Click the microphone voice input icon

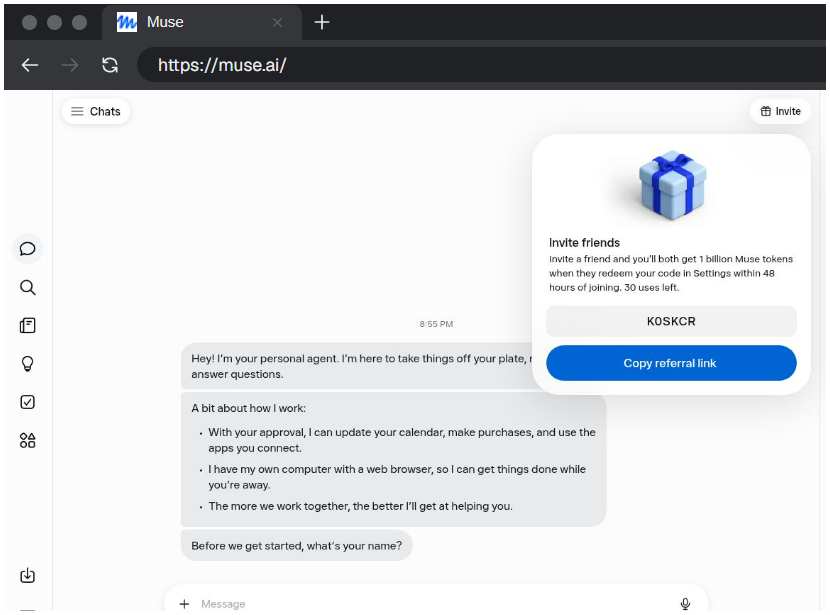[x=685, y=604]
